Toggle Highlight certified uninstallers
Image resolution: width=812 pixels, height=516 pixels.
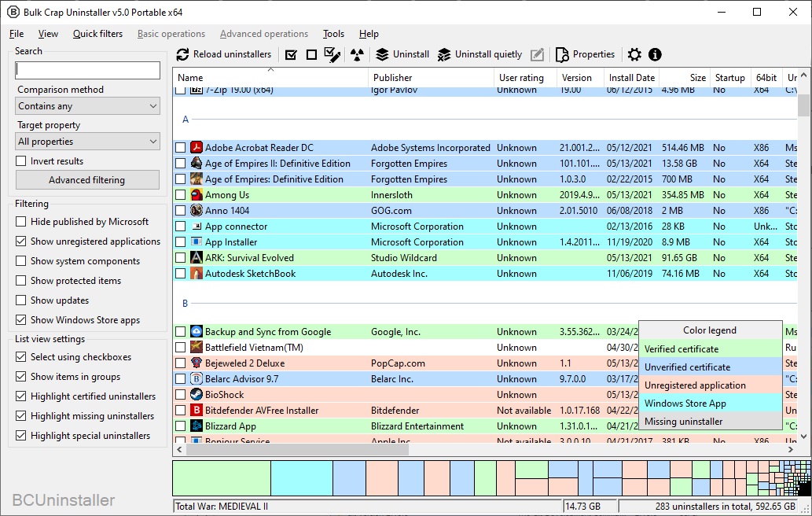pos(20,396)
